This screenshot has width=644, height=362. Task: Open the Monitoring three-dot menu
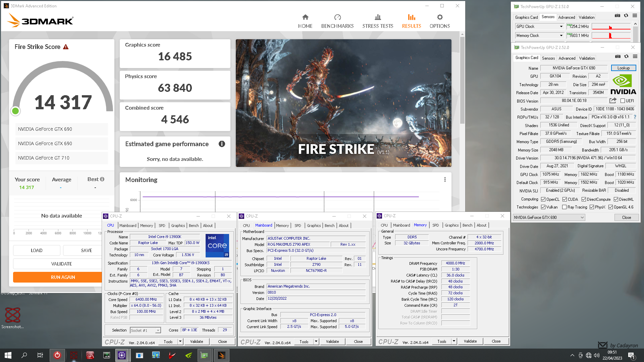pyautogui.click(x=445, y=180)
